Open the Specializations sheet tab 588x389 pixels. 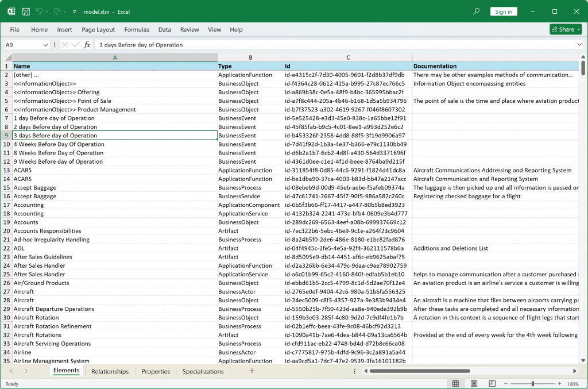pyautogui.click(x=203, y=371)
